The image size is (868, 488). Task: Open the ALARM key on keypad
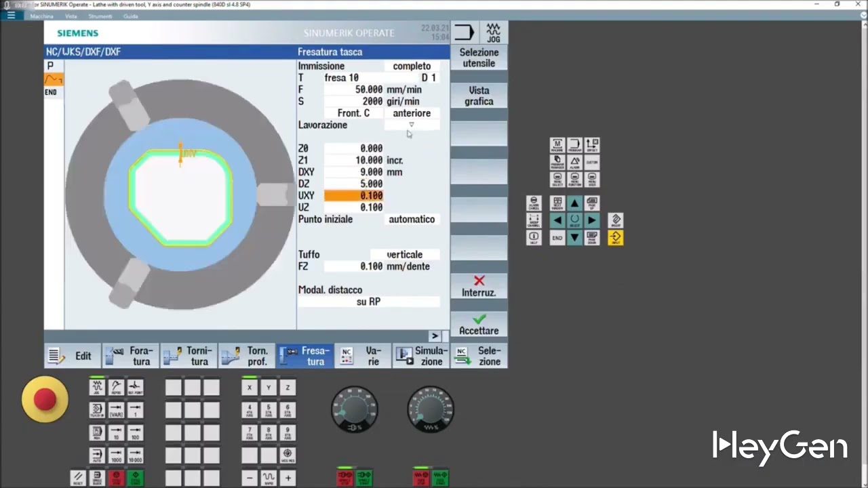(575, 162)
